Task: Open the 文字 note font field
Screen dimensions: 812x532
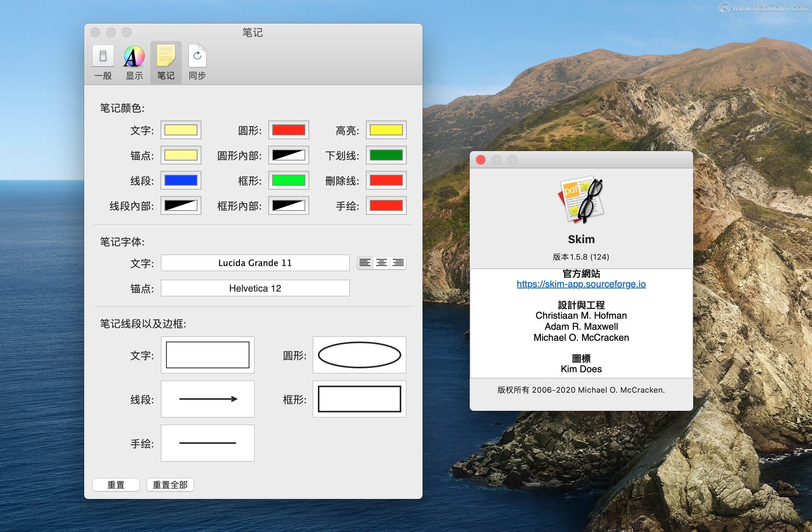Action: 255,263
